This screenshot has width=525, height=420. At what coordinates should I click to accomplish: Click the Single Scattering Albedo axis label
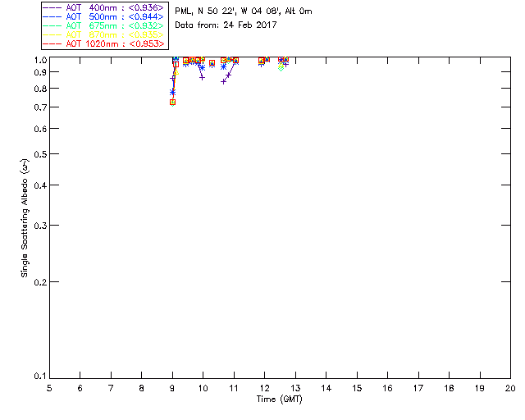click(25, 218)
